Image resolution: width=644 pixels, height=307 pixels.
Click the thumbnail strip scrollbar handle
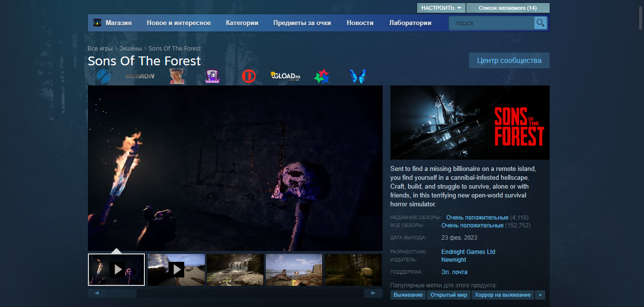(122, 293)
